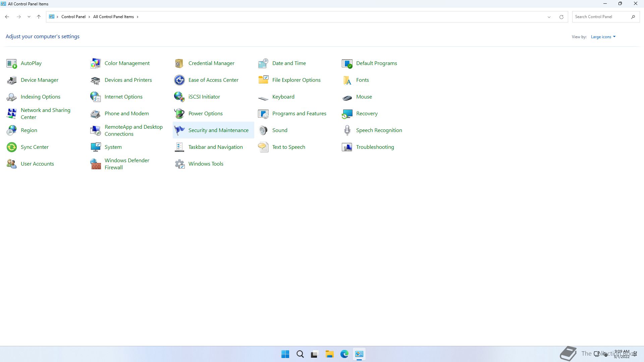Open the View by Large icons dropdown
The image size is (644, 362).
tap(603, 37)
